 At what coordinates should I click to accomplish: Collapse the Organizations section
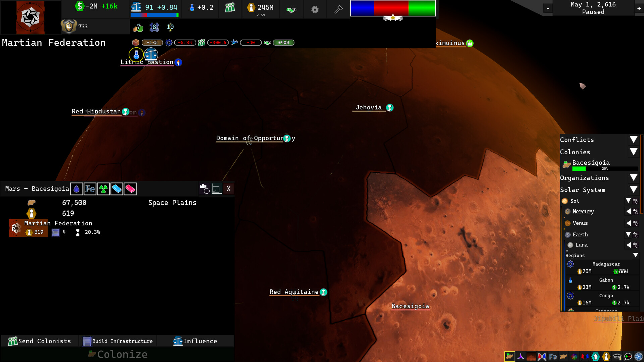click(x=633, y=178)
